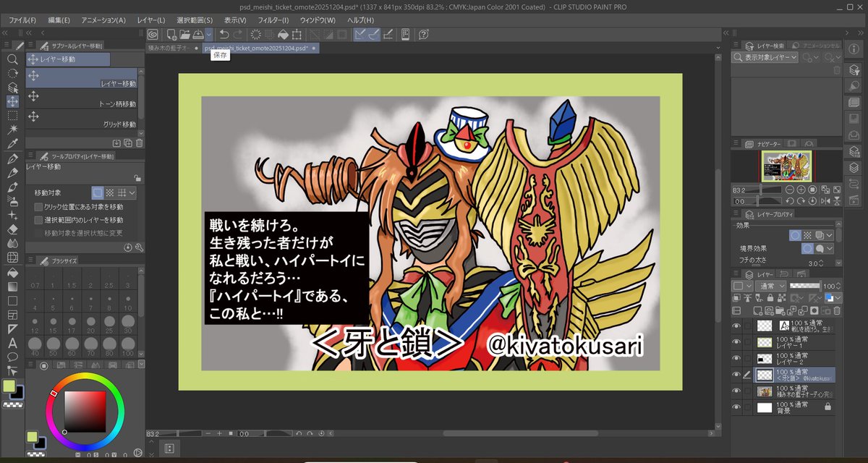Hide the レイヤー2 layer
Viewport: 868px width, 463px height.
click(736, 358)
